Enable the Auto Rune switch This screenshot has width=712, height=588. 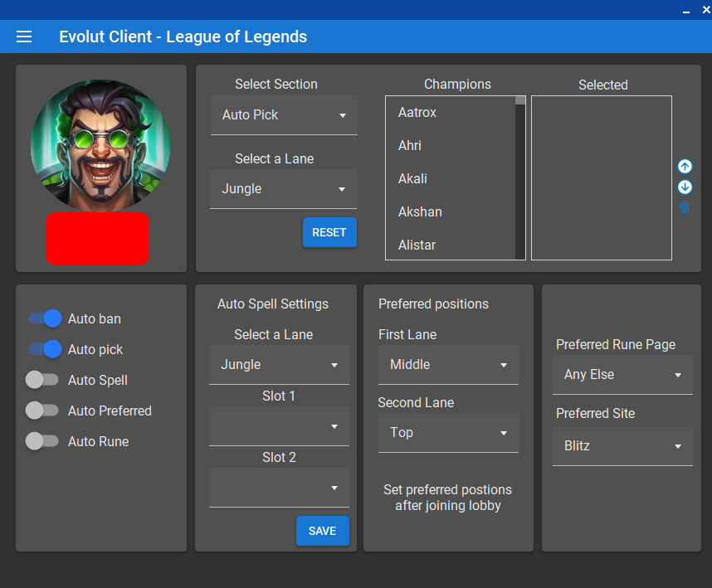(x=41, y=441)
